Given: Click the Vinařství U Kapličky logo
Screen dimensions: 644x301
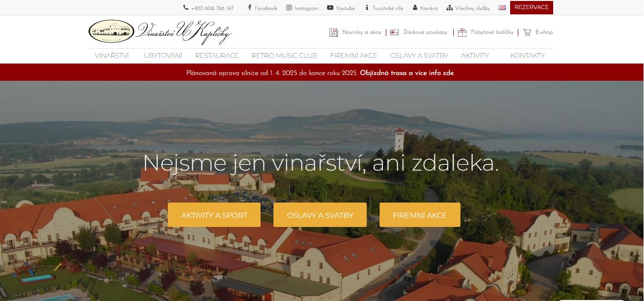Looking at the screenshot, I should pyautogui.click(x=160, y=32).
